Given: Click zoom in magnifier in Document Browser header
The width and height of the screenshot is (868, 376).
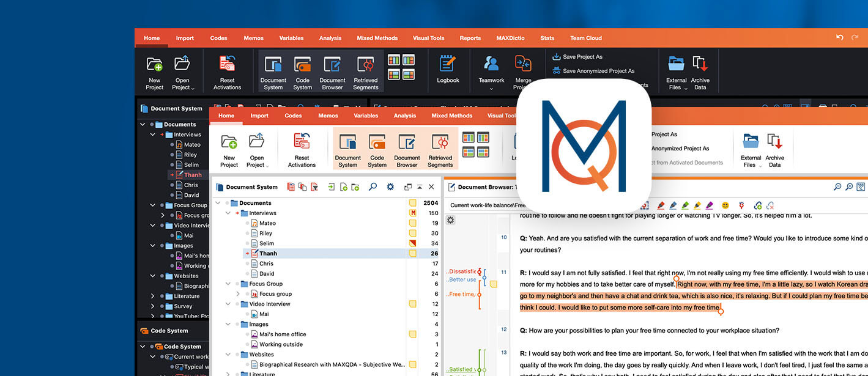Looking at the screenshot, I should click(849, 187).
